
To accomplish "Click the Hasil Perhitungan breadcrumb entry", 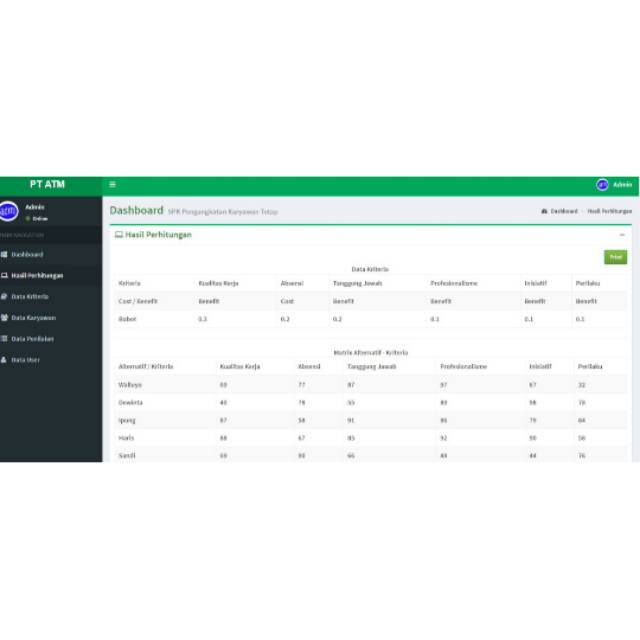I will point(610,211).
